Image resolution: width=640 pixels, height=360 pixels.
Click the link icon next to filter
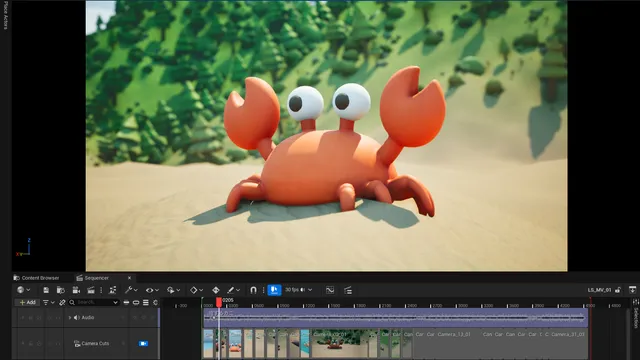pos(62,302)
